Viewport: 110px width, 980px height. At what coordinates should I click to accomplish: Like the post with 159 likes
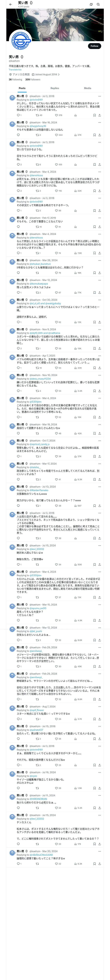57,165
